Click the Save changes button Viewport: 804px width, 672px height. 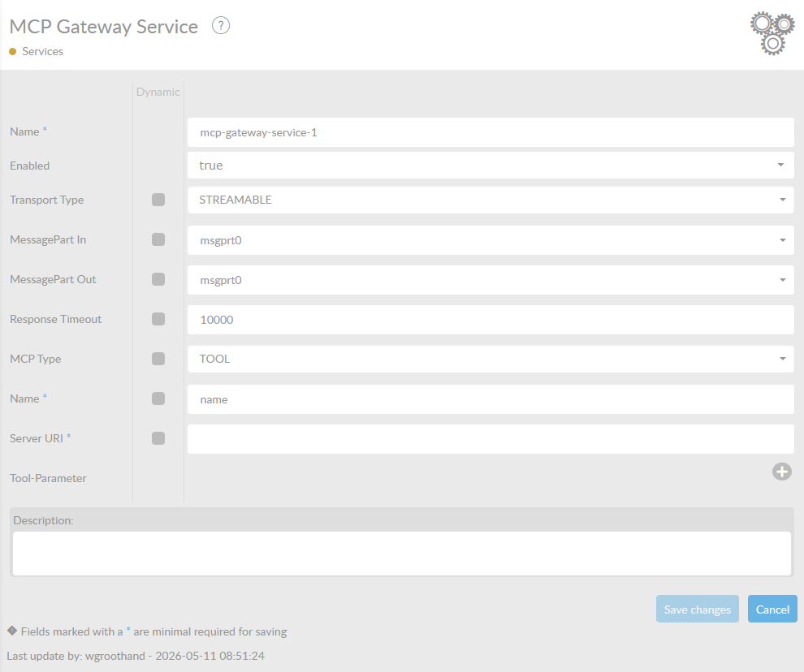tap(698, 609)
